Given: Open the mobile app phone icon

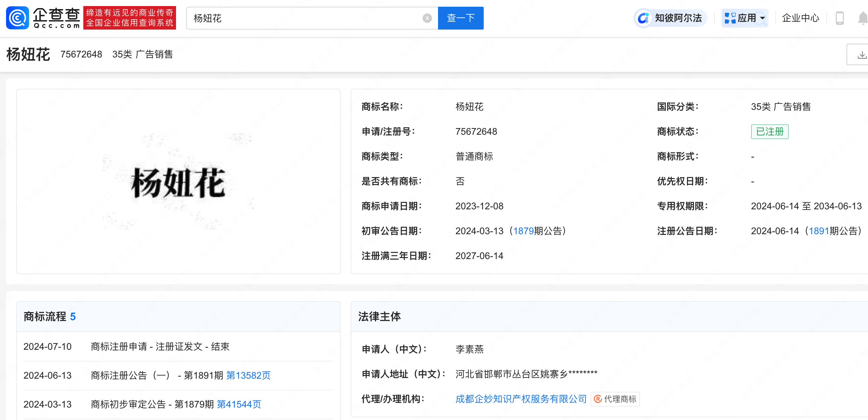Looking at the screenshot, I should pos(839,18).
